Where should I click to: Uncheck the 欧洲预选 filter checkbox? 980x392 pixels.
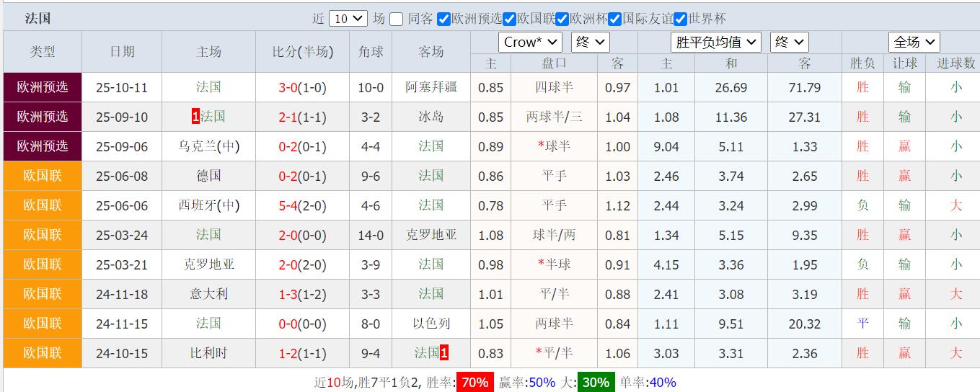pyautogui.click(x=443, y=19)
